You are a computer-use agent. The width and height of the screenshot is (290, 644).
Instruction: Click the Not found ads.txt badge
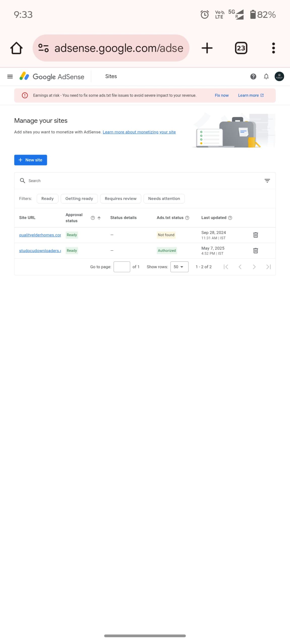[x=166, y=235]
